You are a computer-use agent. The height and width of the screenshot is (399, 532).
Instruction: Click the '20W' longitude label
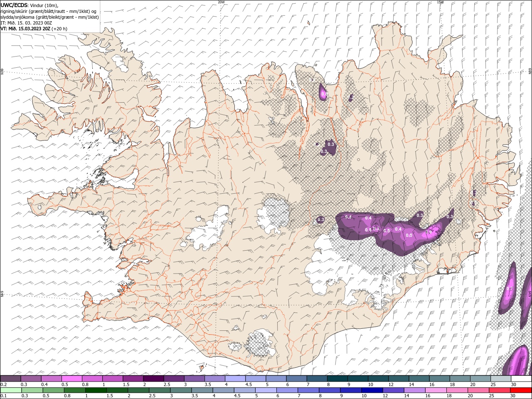pyautogui.click(x=221, y=2)
